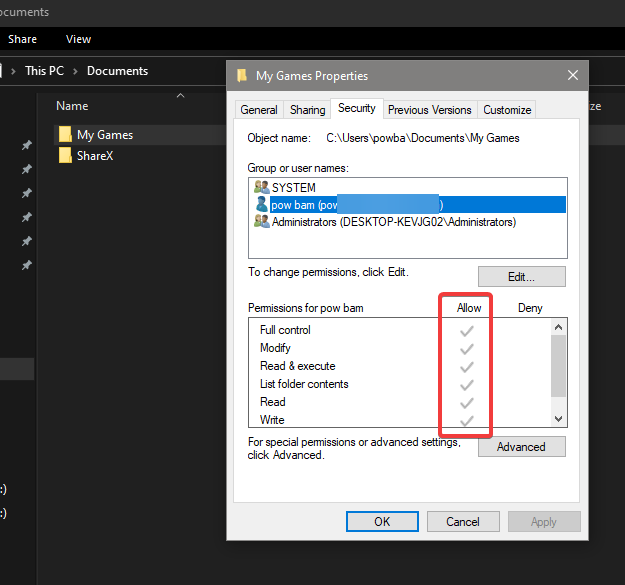Click the Modify Allow checkmark
Screen dimensions: 625x585
click(466, 348)
